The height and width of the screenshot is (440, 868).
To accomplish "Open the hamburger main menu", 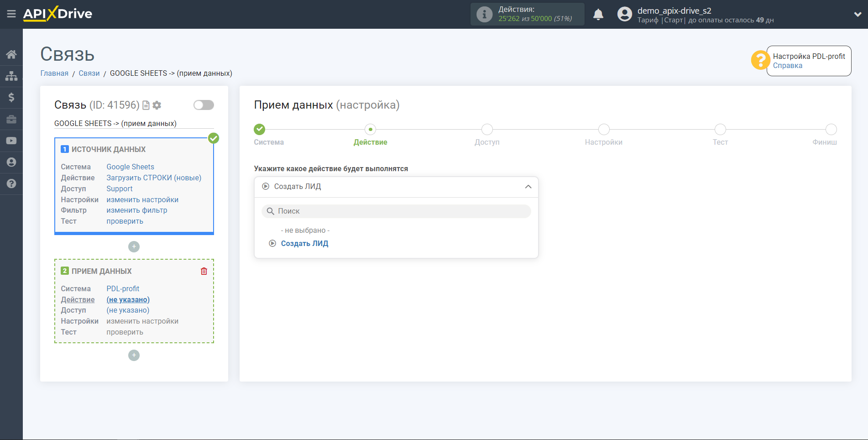I will [x=11, y=14].
